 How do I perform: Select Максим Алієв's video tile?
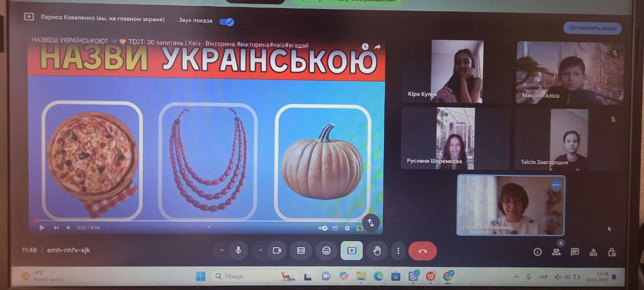pos(570,72)
